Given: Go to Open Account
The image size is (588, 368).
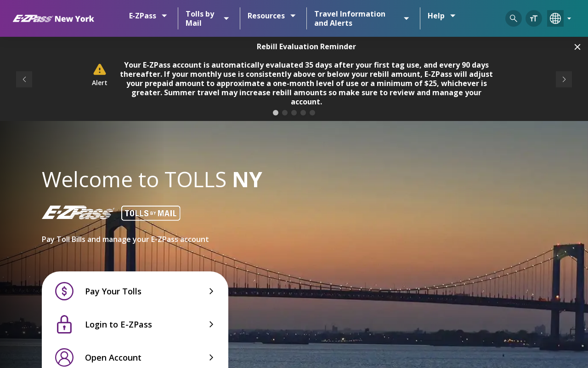Looking at the screenshot, I should [135, 357].
